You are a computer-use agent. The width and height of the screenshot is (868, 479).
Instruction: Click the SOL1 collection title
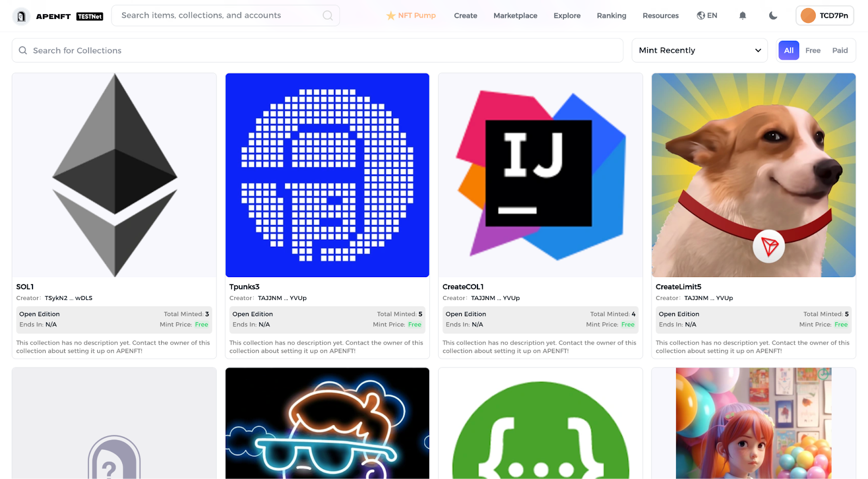tap(25, 287)
